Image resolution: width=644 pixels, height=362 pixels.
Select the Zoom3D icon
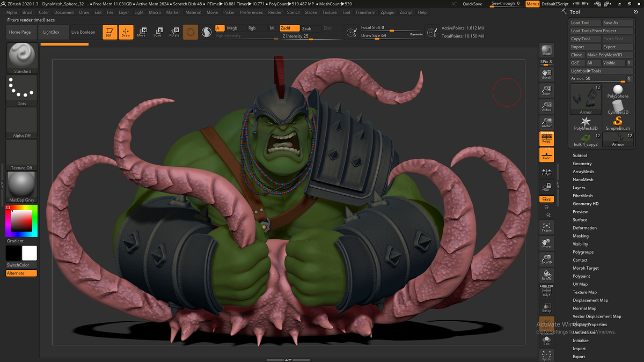[x=546, y=259]
